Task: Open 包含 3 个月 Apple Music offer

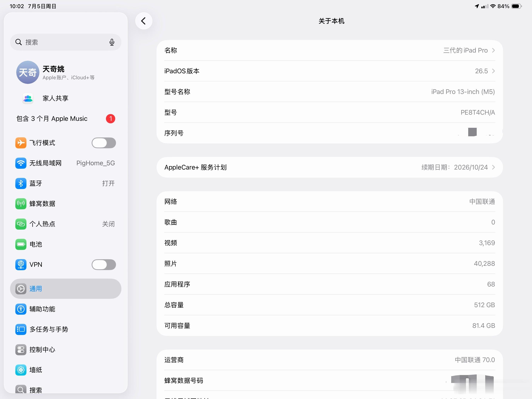Action: pos(66,119)
